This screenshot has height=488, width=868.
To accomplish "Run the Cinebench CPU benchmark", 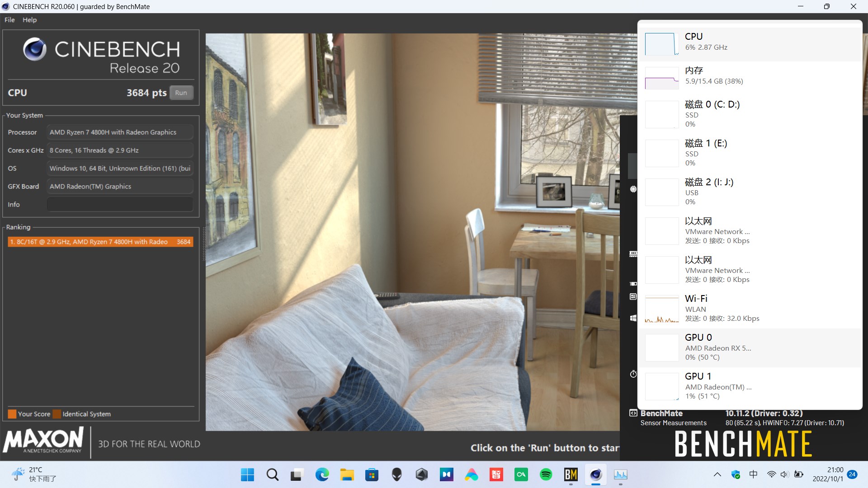I will pyautogui.click(x=181, y=93).
